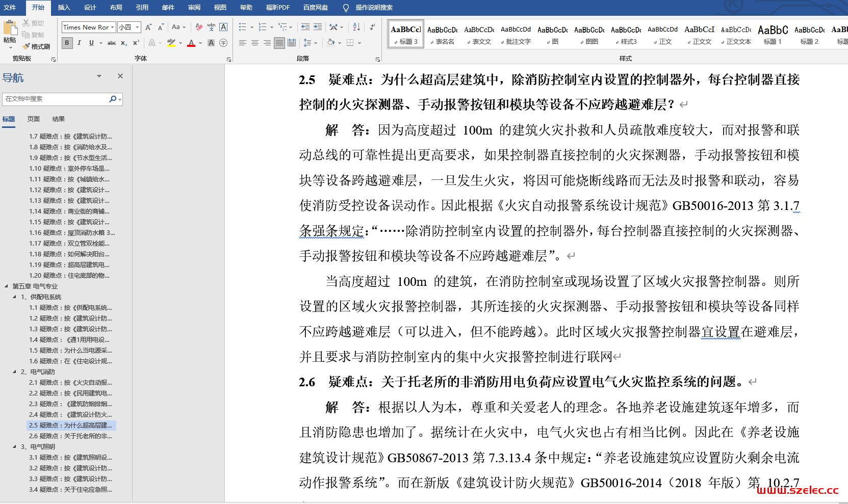Apply the 批注文字 style
Viewport: 848px width, 504px height.
point(516,34)
